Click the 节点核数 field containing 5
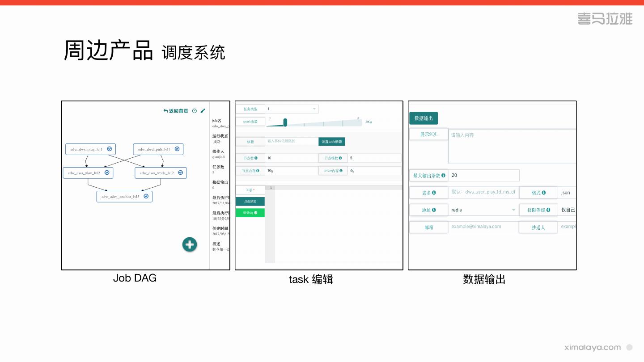The width and height of the screenshot is (644, 362). pos(375,158)
